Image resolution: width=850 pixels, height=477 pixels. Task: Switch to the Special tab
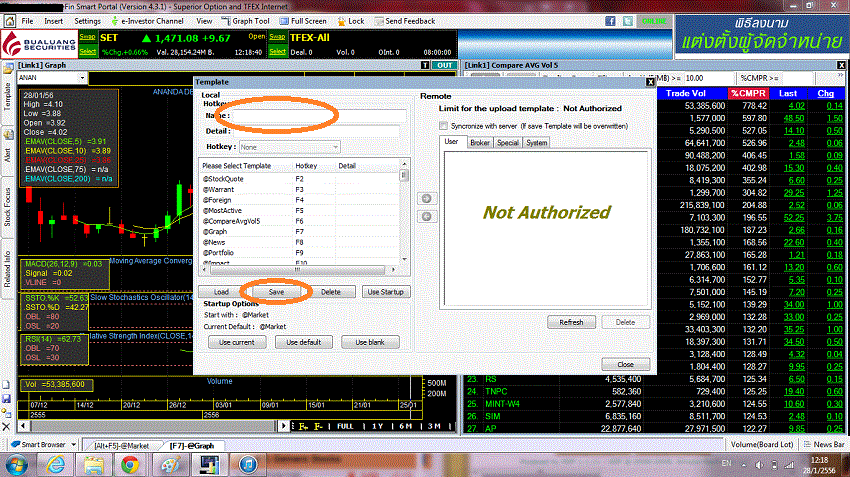click(x=508, y=143)
